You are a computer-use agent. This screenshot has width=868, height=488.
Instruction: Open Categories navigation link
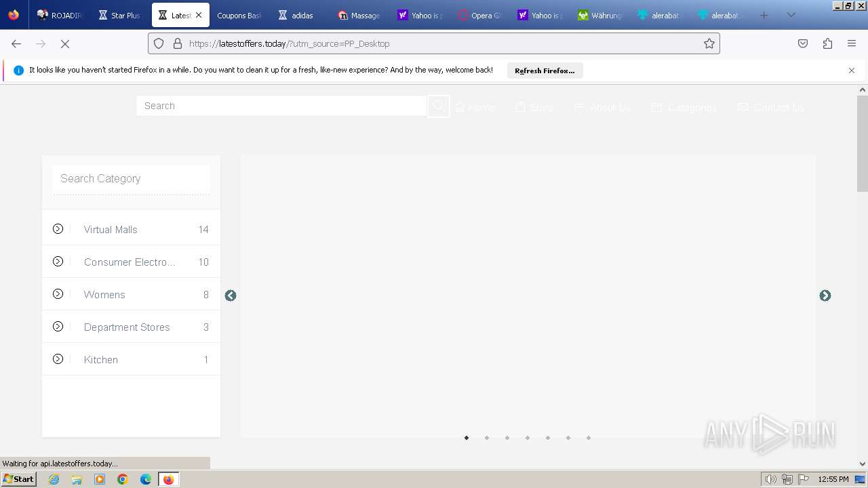pyautogui.click(x=684, y=107)
